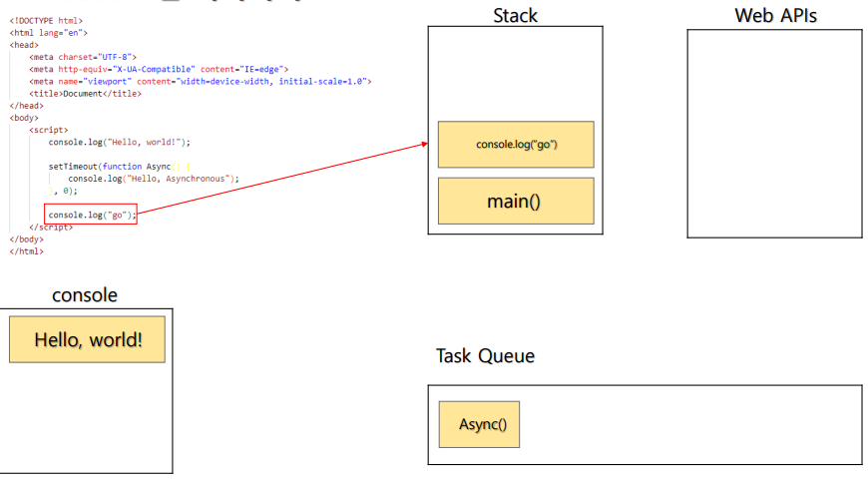The image size is (868, 479).
Task: Click the opening <head> tag line
Action: (24, 45)
